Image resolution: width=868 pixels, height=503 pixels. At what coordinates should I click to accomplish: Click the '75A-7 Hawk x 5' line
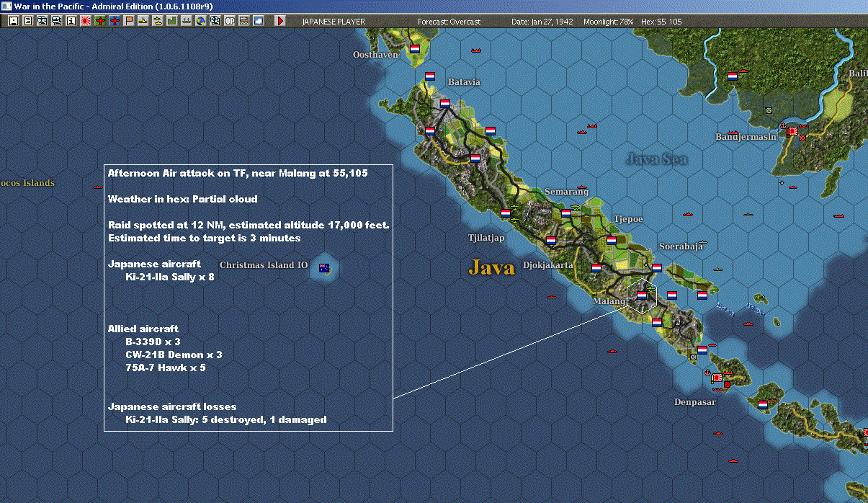tap(166, 368)
